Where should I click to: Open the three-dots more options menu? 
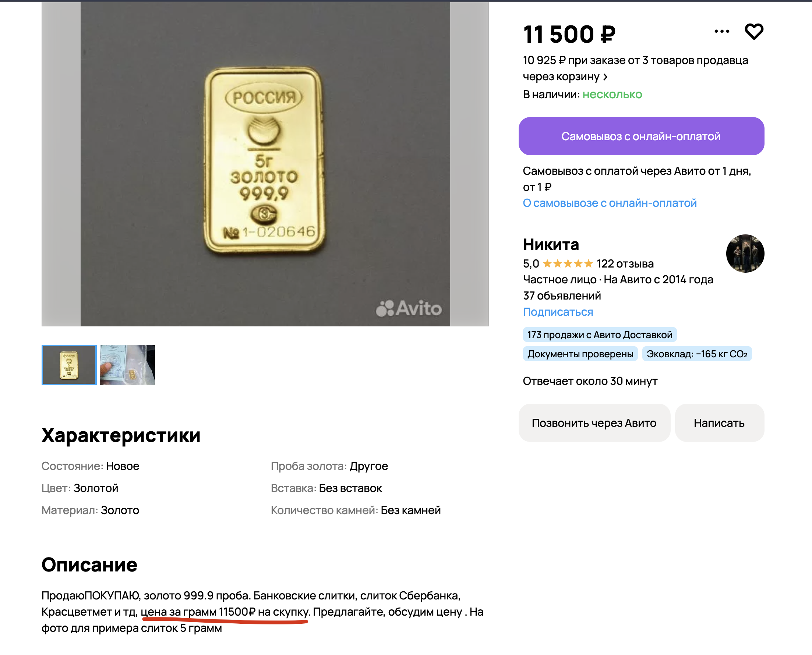(721, 31)
